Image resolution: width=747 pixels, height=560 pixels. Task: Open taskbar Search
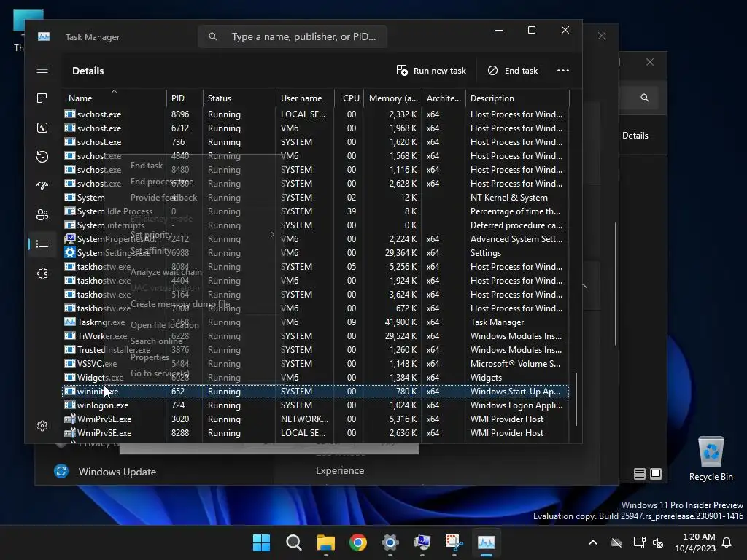pyautogui.click(x=293, y=542)
